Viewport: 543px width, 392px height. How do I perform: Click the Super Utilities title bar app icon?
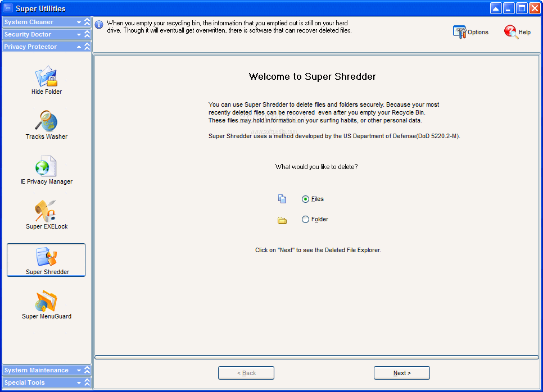(x=8, y=8)
